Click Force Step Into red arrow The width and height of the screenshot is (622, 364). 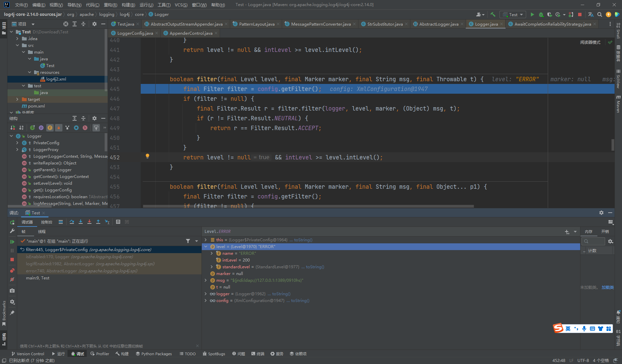pyautogui.click(x=89, y=222)
